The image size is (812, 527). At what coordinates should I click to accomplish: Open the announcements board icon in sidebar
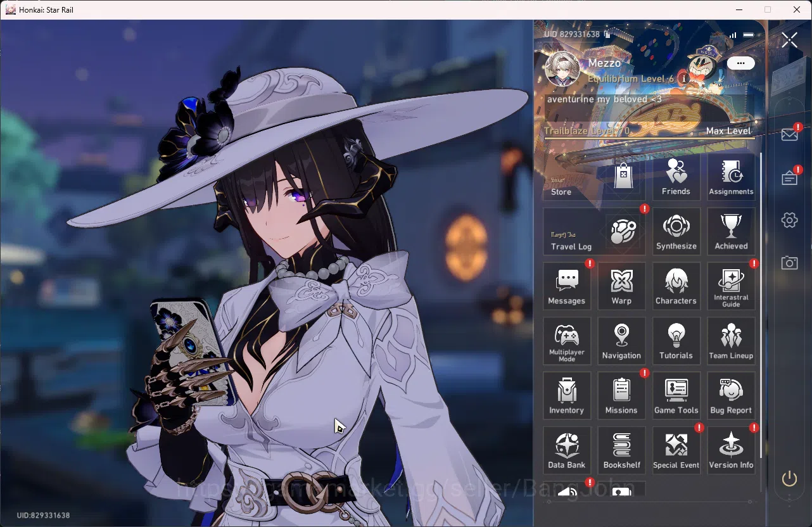(789, 178)
